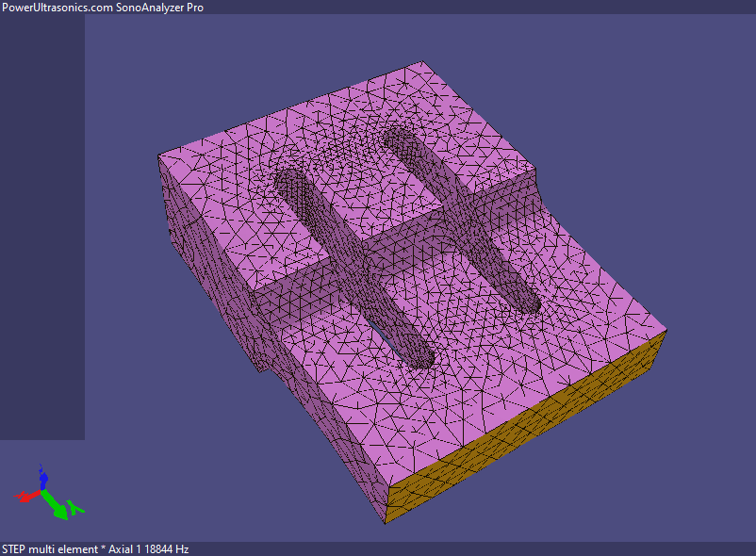Click the title text 'PowerUltrasonics.com SonoAnalyzer Pro'

103,8
